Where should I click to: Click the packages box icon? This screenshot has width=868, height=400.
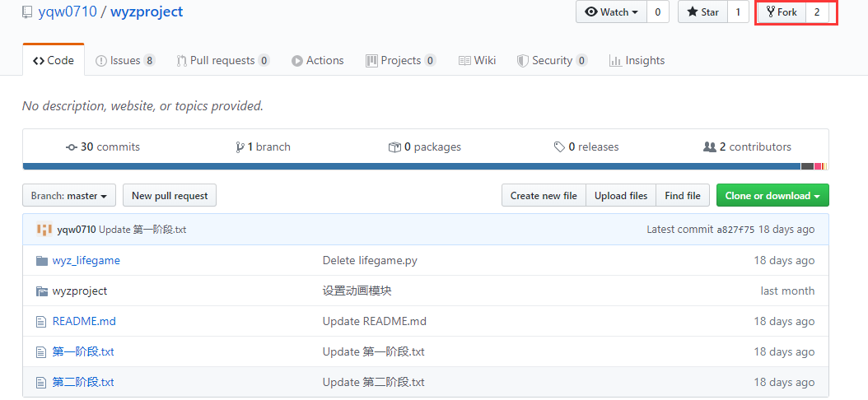click(394, 147)
